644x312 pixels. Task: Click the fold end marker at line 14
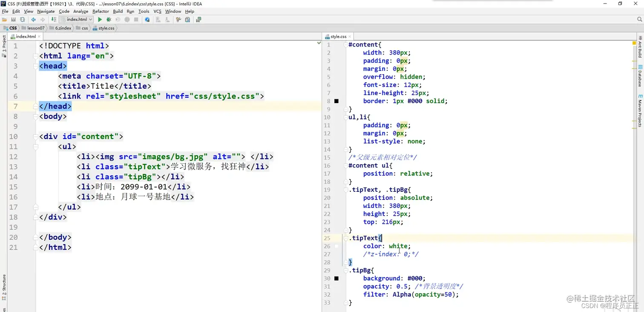tap(345, 150)
